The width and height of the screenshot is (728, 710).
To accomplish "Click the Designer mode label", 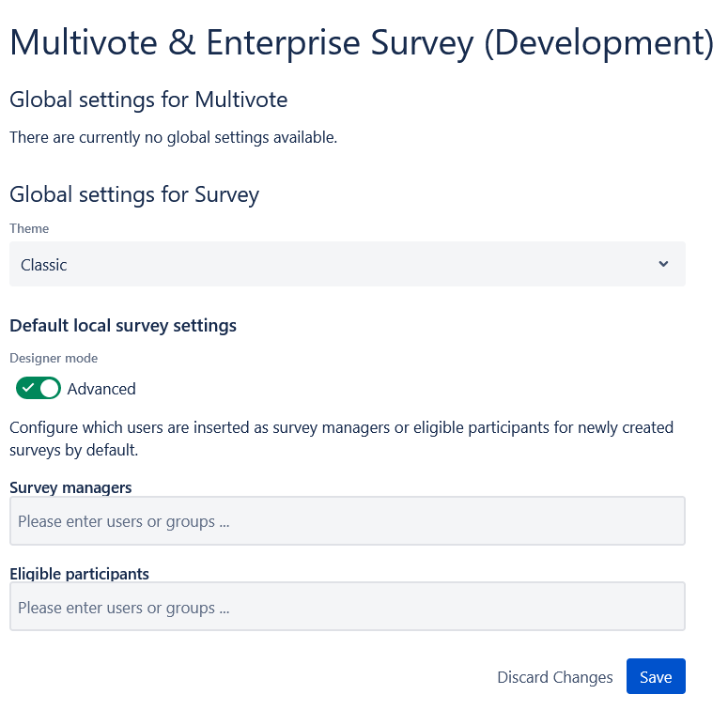I will pyautogui.click(x=54, y=358).
